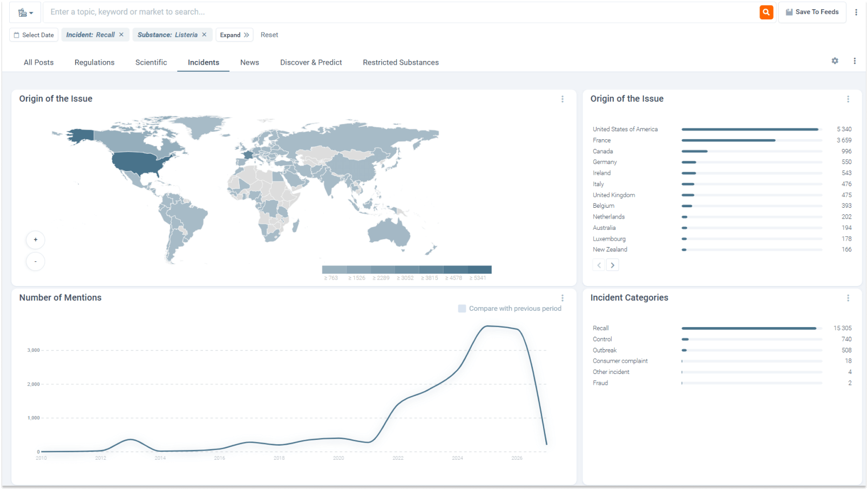Open the map widget options menu
Viewport: 868px width, 490px height.
pos(562,99)
